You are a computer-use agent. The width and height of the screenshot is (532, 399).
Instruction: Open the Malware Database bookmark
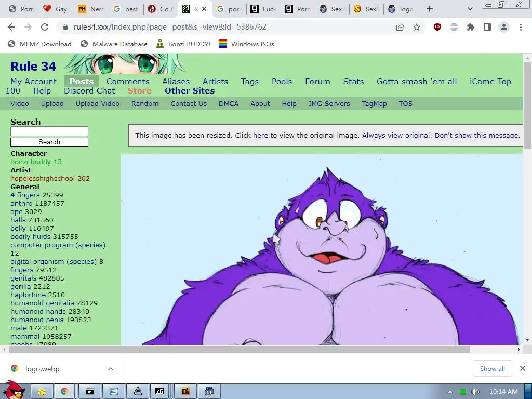tap(114, 44)
